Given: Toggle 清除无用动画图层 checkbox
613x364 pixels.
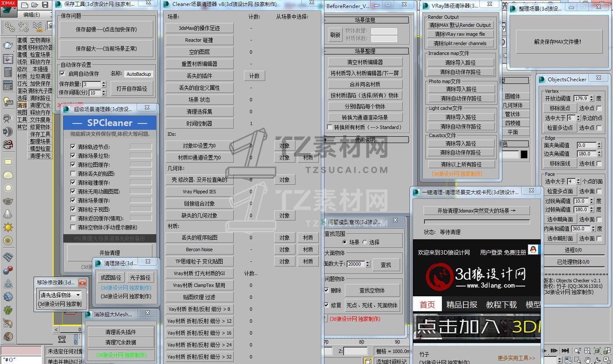Looking at the screenshot, I should tap(73, 191).
